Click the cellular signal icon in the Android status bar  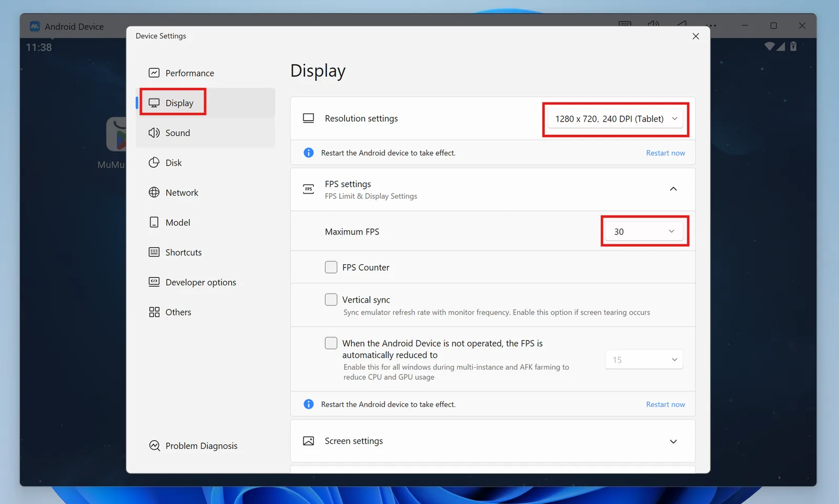point(781,46)
